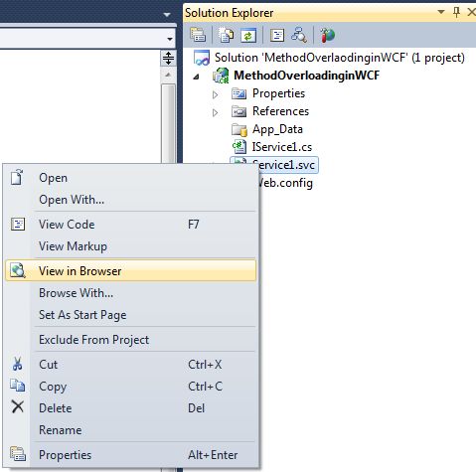
Task: Select View Code menu entry
Action: pos(131,225)
